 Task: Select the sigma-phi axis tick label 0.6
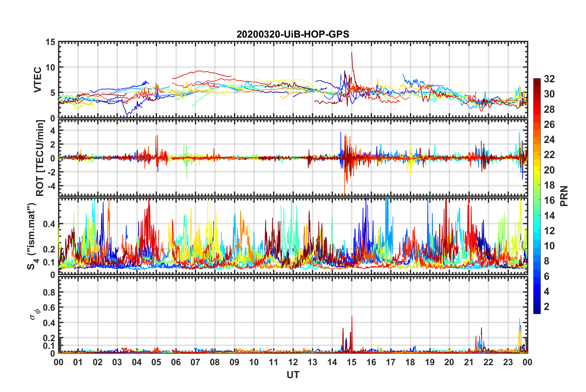coord(49,308)
